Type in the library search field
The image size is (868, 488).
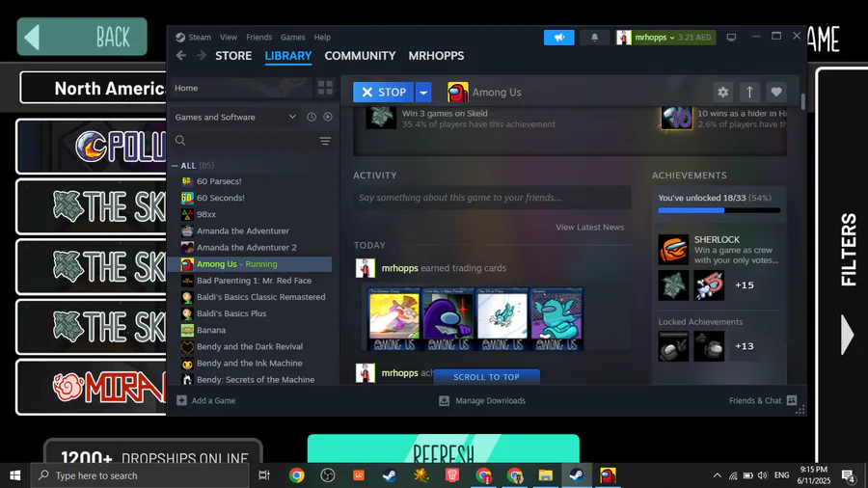click(x=244, y=141)
